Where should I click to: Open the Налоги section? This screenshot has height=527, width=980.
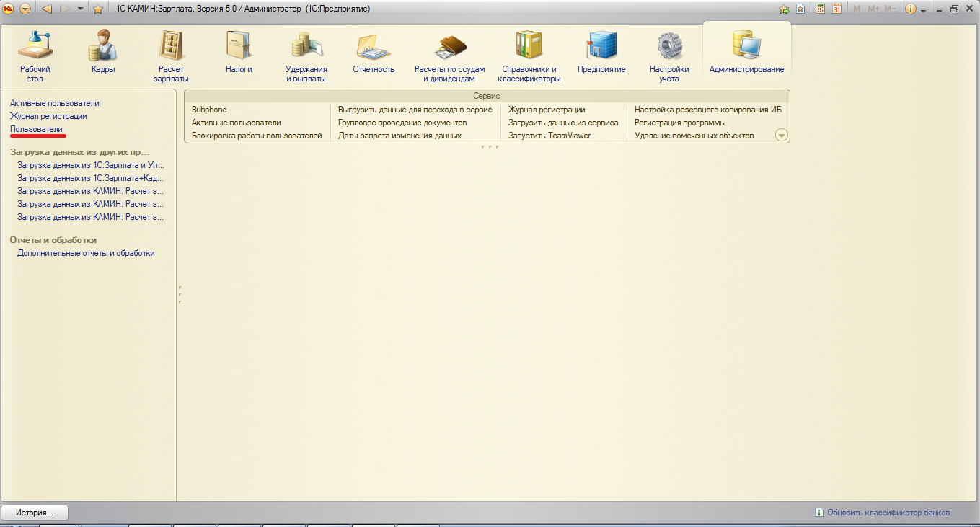pos(239,53)
